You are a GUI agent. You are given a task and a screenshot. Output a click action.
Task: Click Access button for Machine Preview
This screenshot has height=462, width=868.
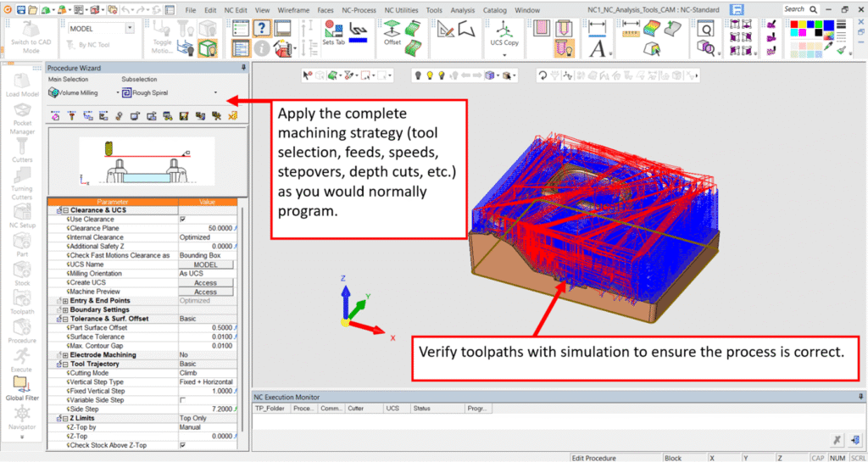205,292
